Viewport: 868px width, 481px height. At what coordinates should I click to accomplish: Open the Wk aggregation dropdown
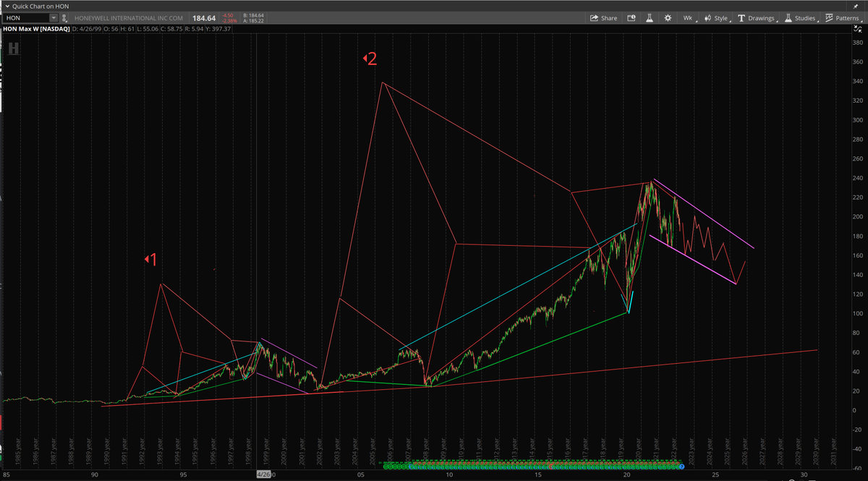tap(689, 18)
